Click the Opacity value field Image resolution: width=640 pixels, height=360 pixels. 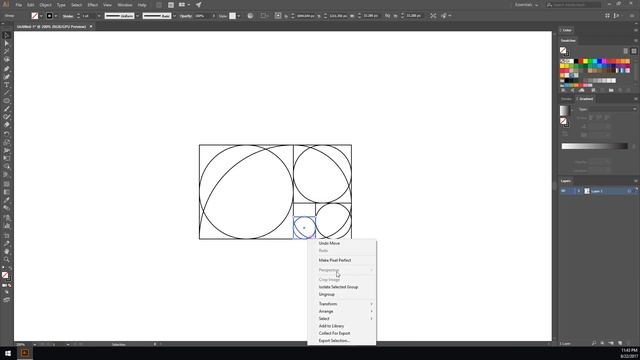pos(202,16)
